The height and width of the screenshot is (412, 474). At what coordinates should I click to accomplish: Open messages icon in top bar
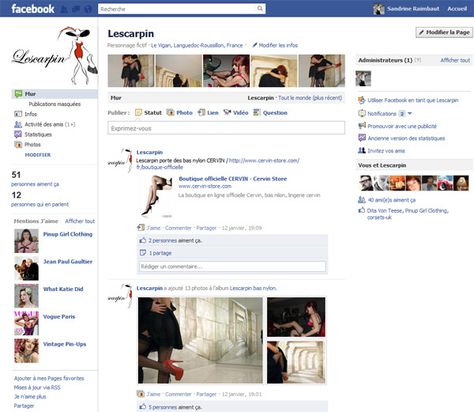point(76,9)
